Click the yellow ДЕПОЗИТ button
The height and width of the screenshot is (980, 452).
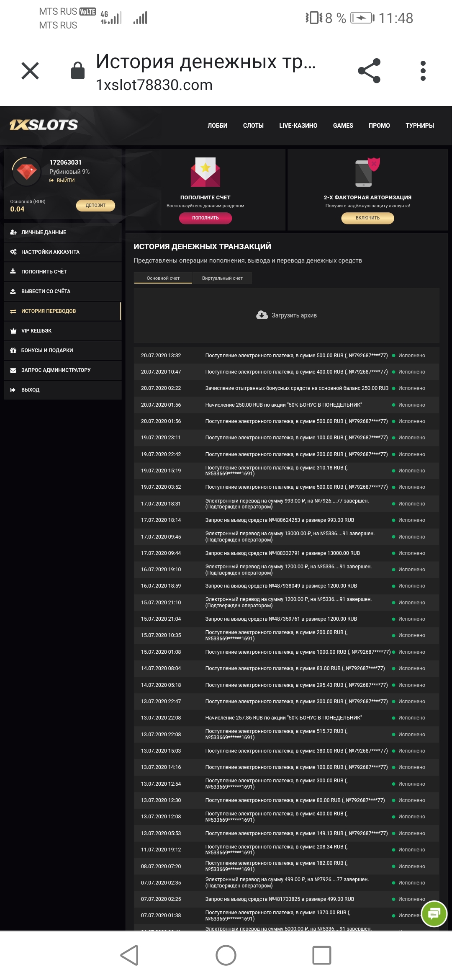(95, 205)
